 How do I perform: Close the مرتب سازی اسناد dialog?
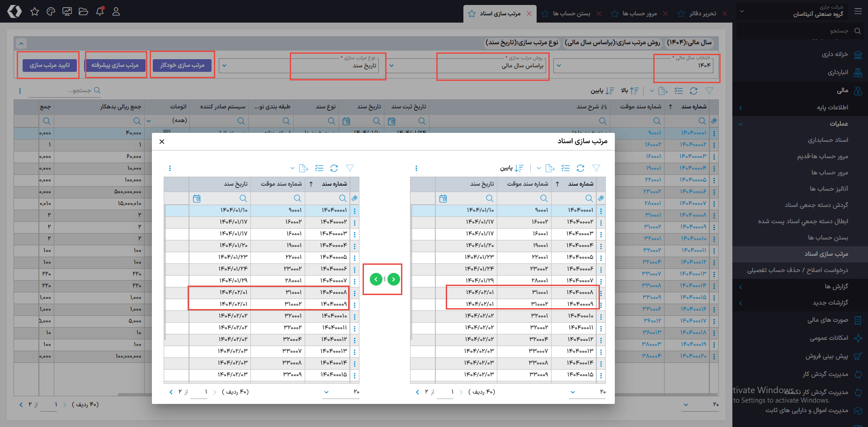(162, 141)
